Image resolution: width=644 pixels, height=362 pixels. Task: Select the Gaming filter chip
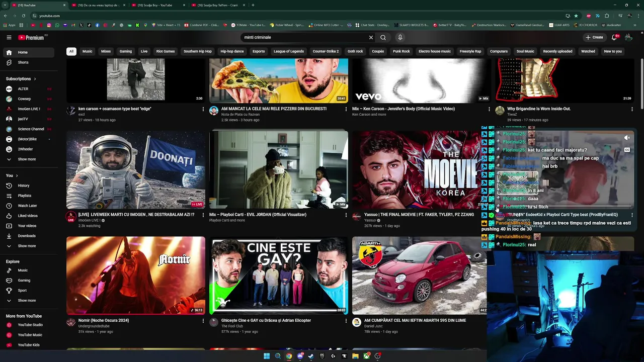coord(126,51)
